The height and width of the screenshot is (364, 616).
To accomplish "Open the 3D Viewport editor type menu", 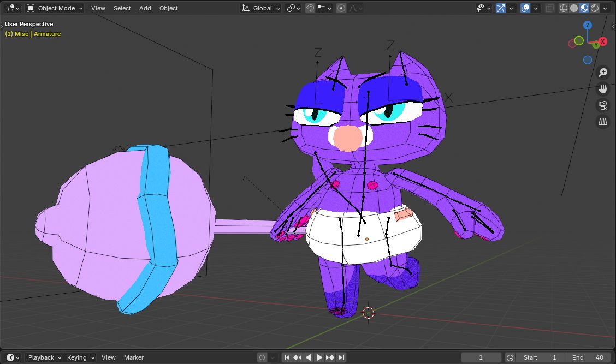I will (13, 8).
